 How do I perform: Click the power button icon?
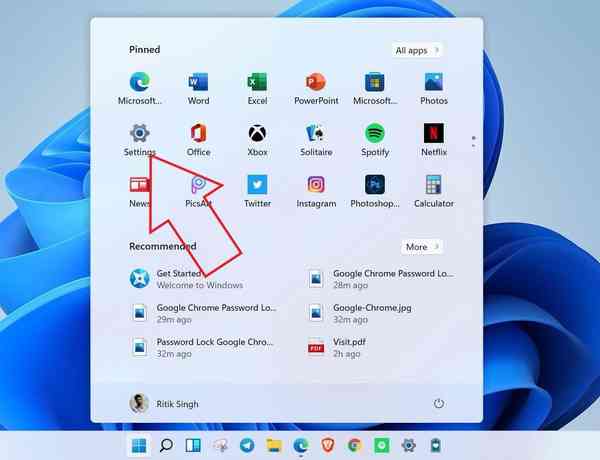[x=439, y=403]
